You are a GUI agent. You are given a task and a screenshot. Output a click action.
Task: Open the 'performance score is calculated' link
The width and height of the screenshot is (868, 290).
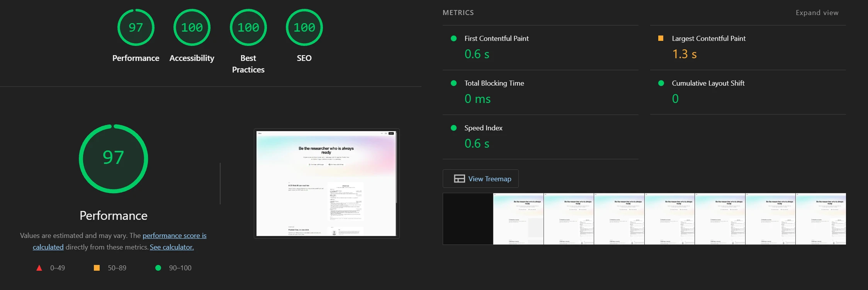tap(120, 241)
